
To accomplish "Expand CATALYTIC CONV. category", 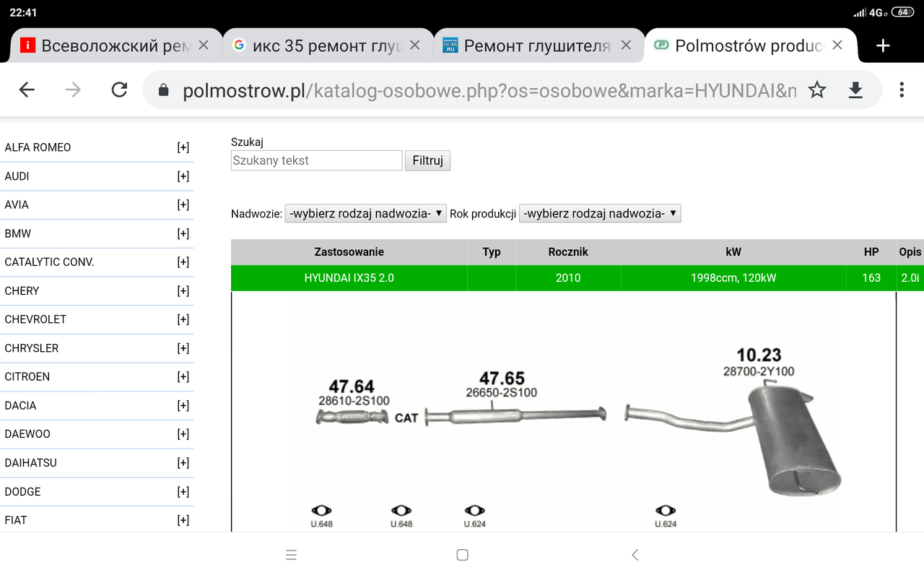I will coord(183,262).
